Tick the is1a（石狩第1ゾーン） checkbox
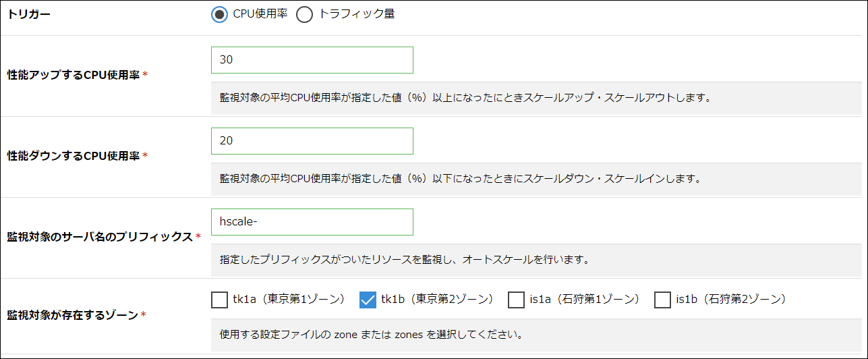This screenshot has height=359, width=868. click(x=516, y=299)
